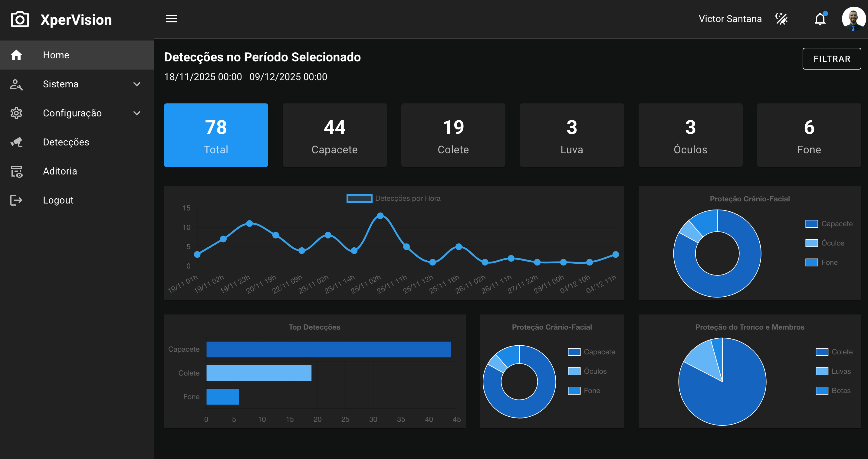The image size is (868, 459).
Task: Select the 78 Total card
Action: click(216, 135)
